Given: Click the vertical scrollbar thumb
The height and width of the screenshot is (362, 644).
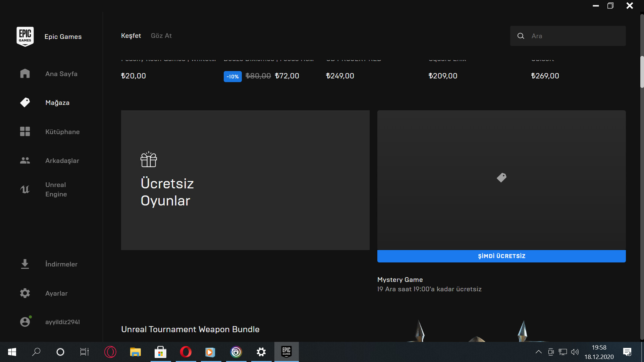Looking at the screenshot, I should [x=642, y=72].
